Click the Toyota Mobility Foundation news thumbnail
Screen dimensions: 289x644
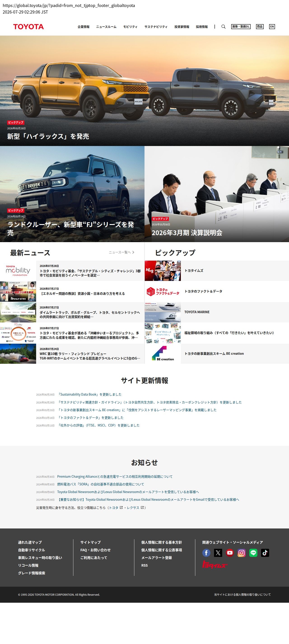pyautogui.click(x=18, y=271)
